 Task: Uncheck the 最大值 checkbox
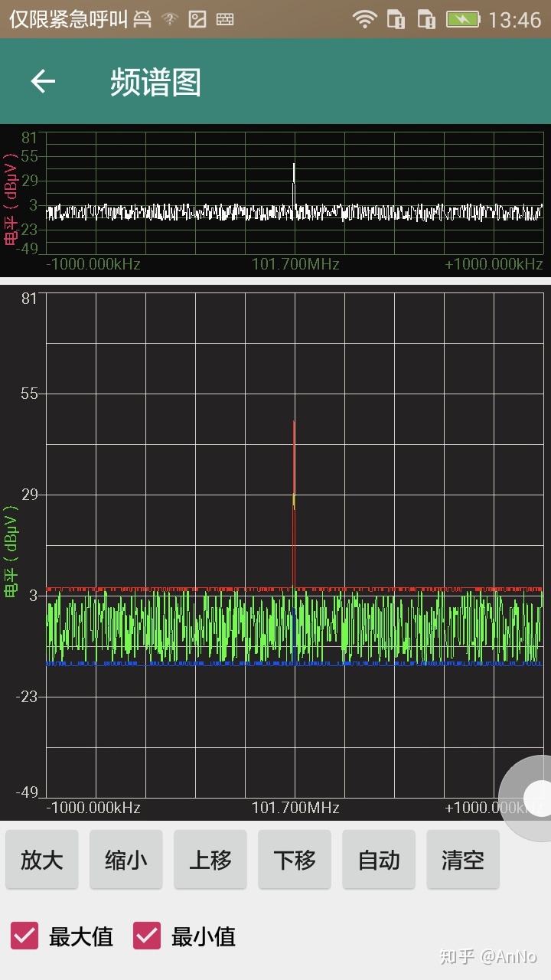point(24,936)
